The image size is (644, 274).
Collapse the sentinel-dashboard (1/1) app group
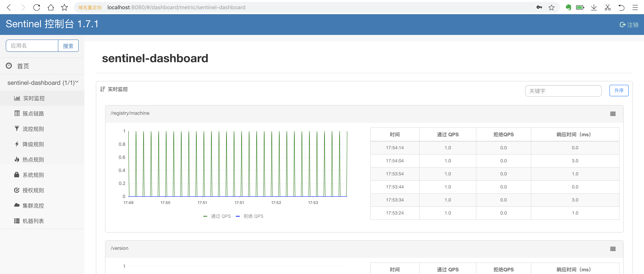[42, 83]
